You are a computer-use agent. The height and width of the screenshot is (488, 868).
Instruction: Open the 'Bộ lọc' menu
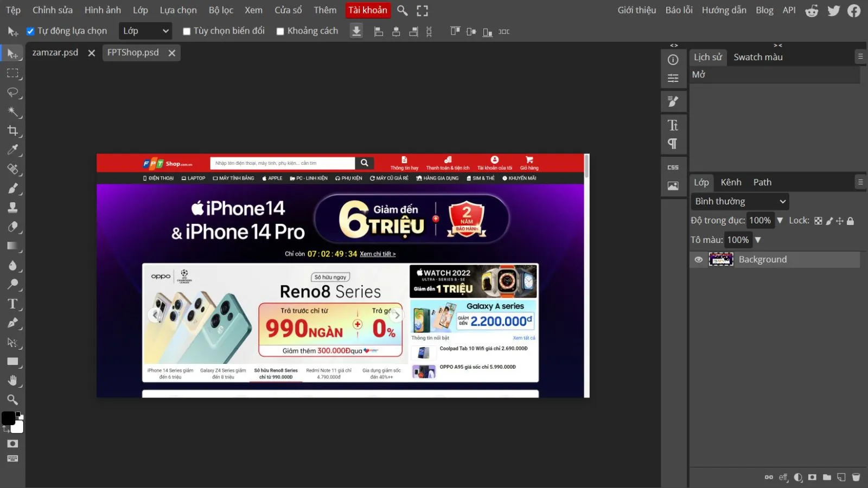221,10
